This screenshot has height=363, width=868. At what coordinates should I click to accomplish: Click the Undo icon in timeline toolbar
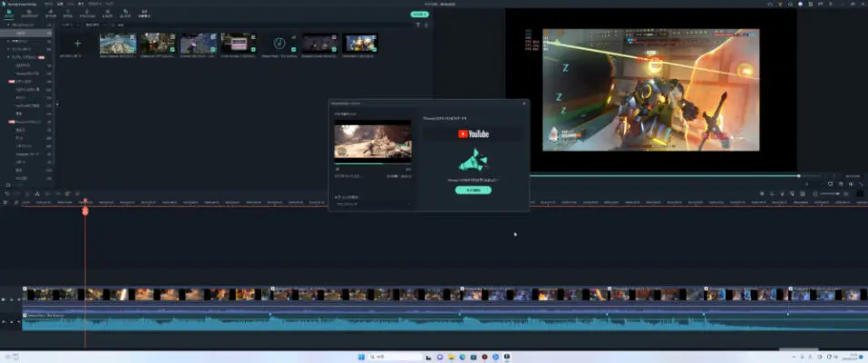(x=7, y=193)
